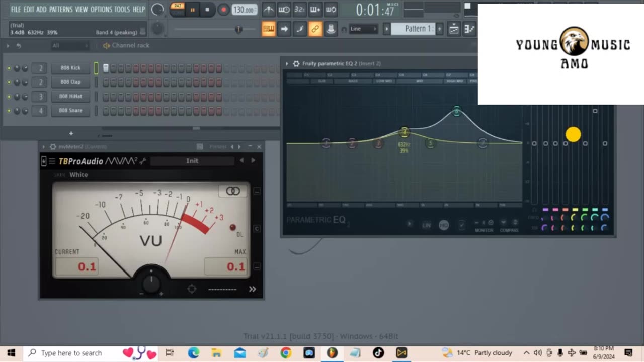Open the Line snap dropdown
This screenshot has height=362, width=644.
[x=363, y=29]
